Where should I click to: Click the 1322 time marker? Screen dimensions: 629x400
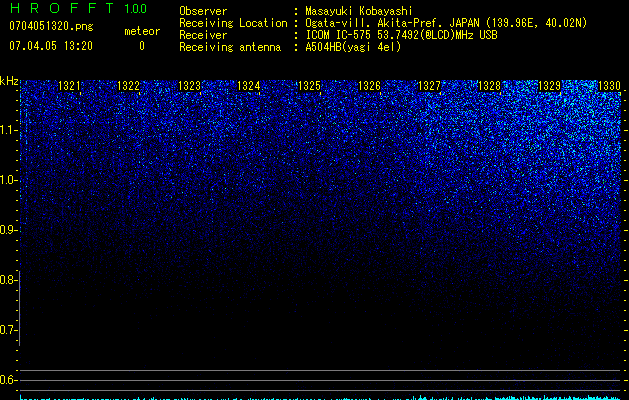[128, 86]
